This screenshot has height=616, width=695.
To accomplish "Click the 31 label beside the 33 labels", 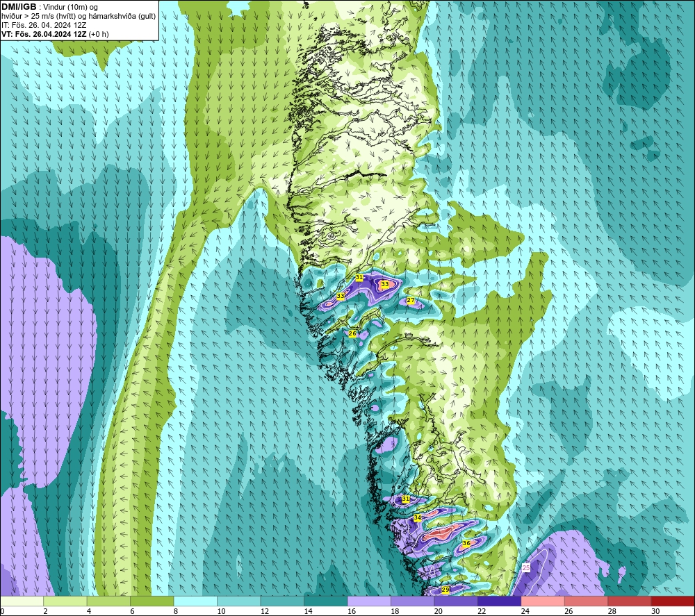I will 359,277.
